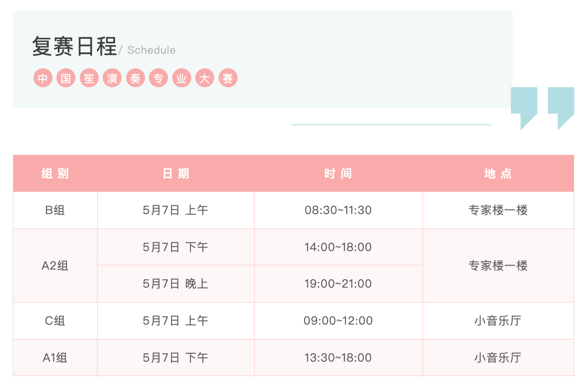The height and width of the screenshot is (385, 588).
Task: Click the pink "演" circle badge
Action: tap(112, 78)
